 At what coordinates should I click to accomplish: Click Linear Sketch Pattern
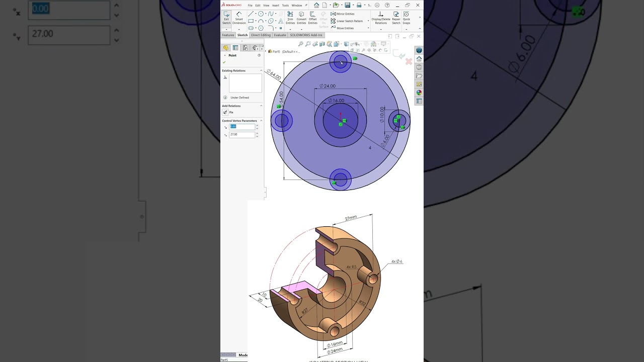coord(347,21)
